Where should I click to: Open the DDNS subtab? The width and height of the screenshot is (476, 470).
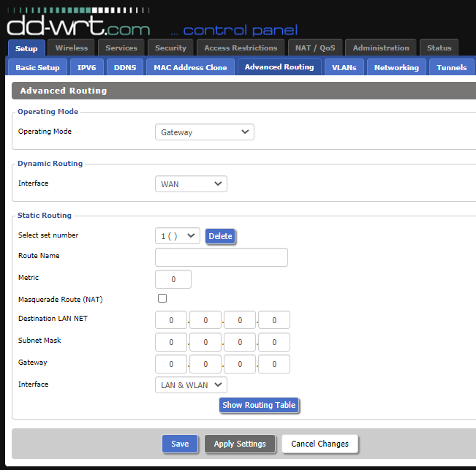point(125,67)
